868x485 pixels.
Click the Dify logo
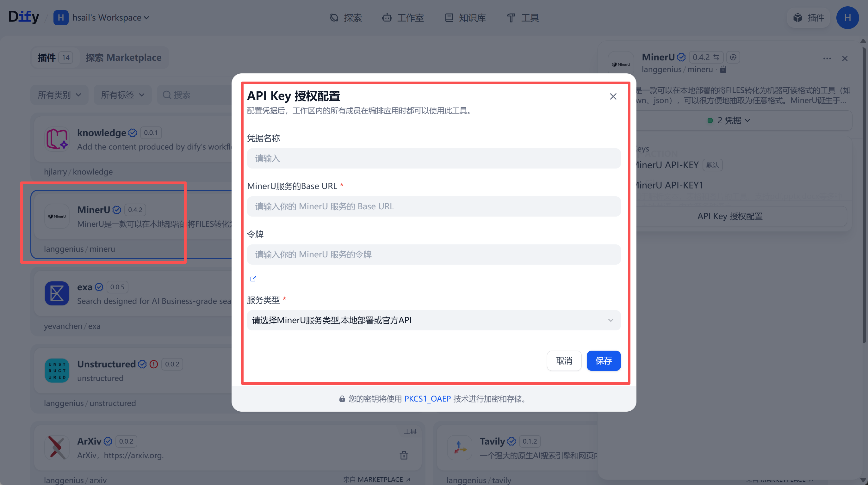pyautogui.click(x=24, y=17)
